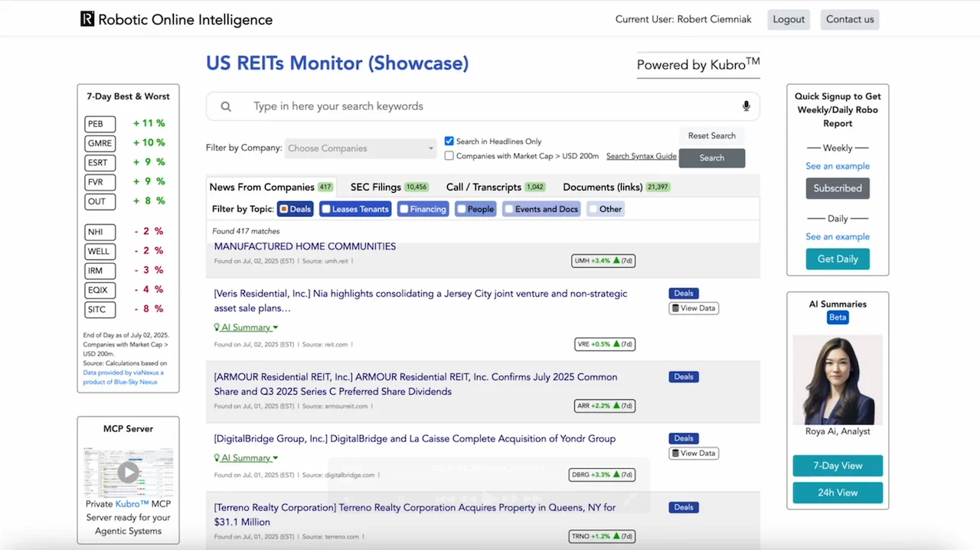Open the 24h View summary
980x550 pixels.
click(x=838, y=493)
